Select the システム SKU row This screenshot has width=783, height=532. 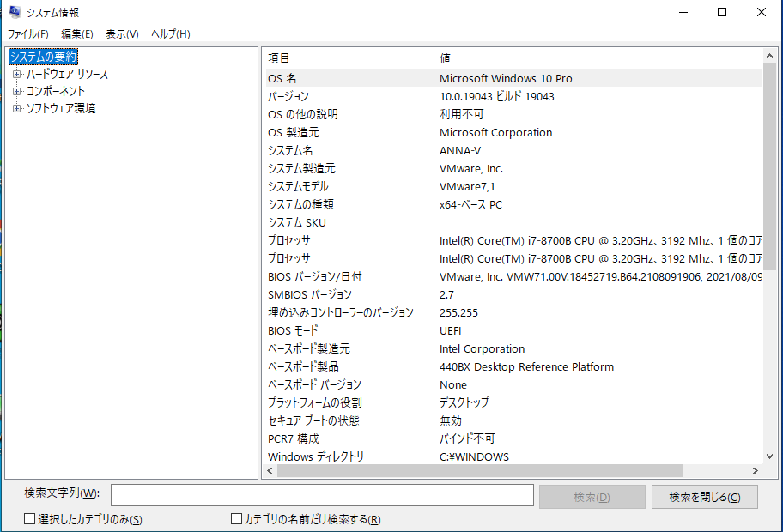coord(513,222)
